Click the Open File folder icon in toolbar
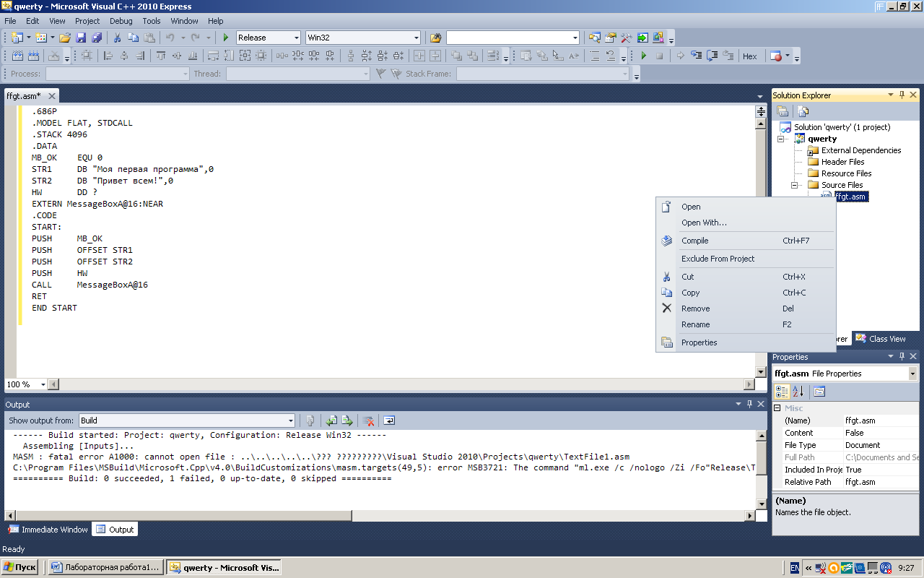The height and width of the screenshot is (578, 924). (x=65, y=38)
